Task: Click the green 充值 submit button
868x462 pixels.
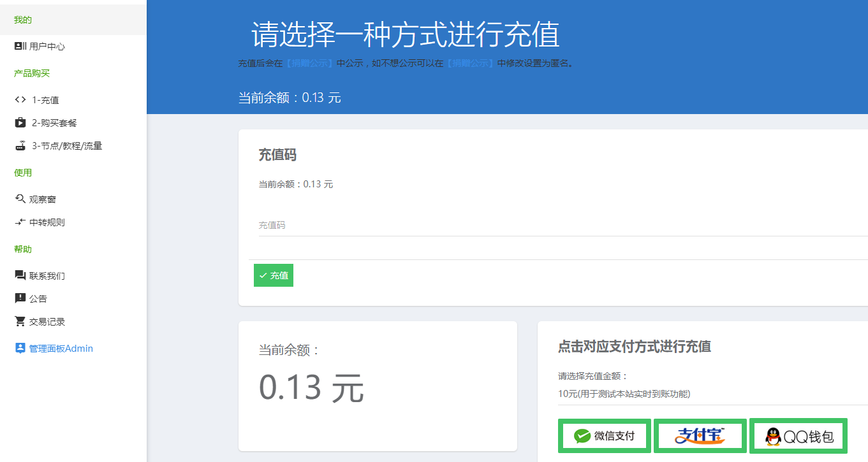Action: click(x=274, y=275)
